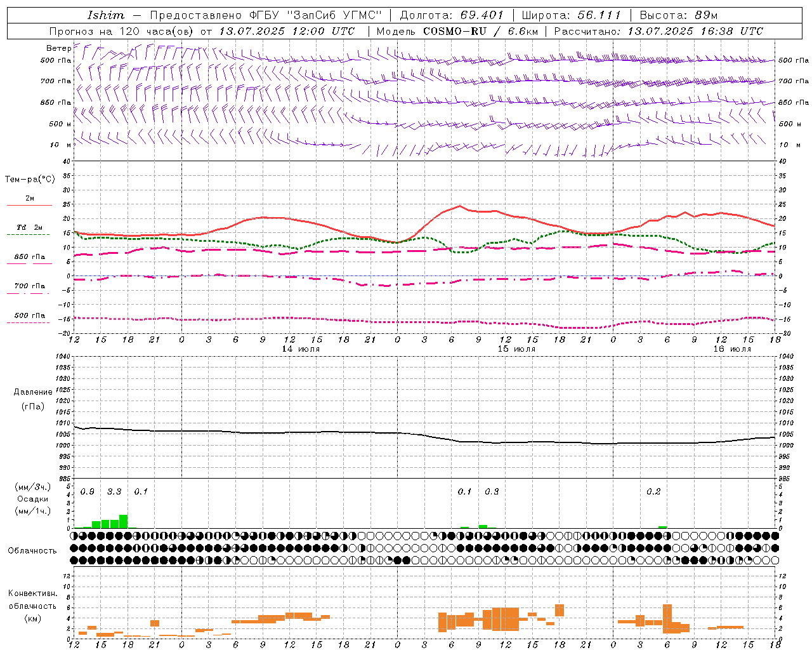Click the longitude value Долгота: 69.401
Screen dimensions: 812x650
452,15
